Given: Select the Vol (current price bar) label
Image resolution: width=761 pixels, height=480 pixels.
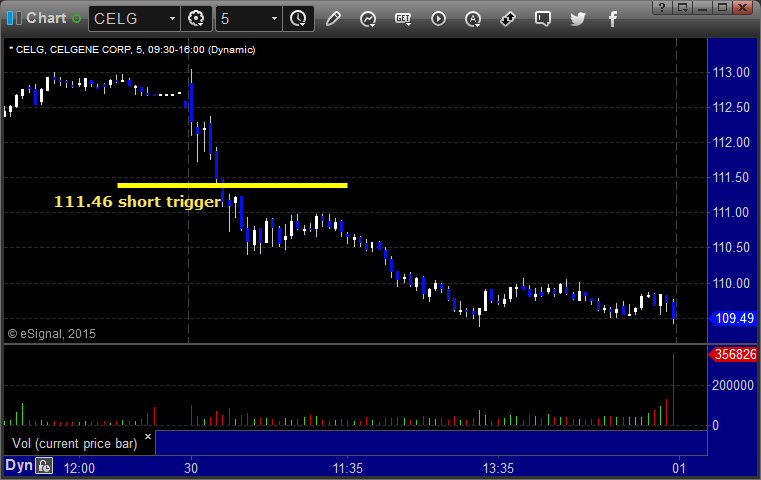Looking at the screenshot, I should pyautogui.click(x=75, y=444).
